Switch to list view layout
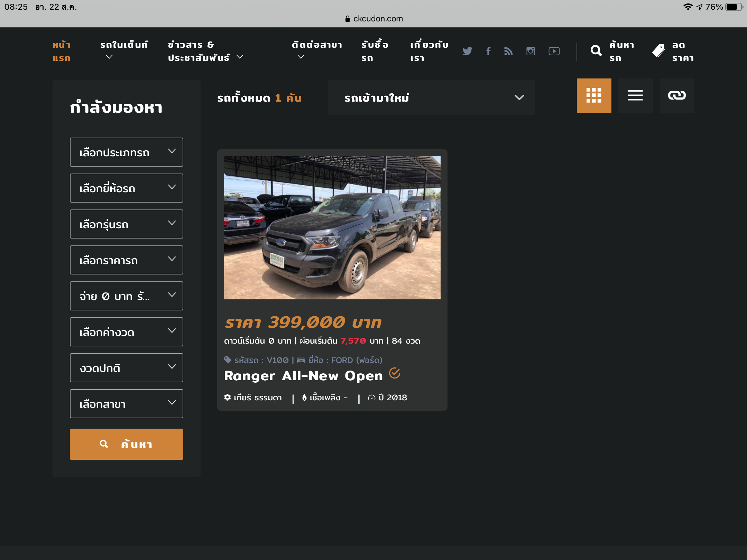Image resolution: width=747 pixels, height=560 pixels. [x=635, y=95]
